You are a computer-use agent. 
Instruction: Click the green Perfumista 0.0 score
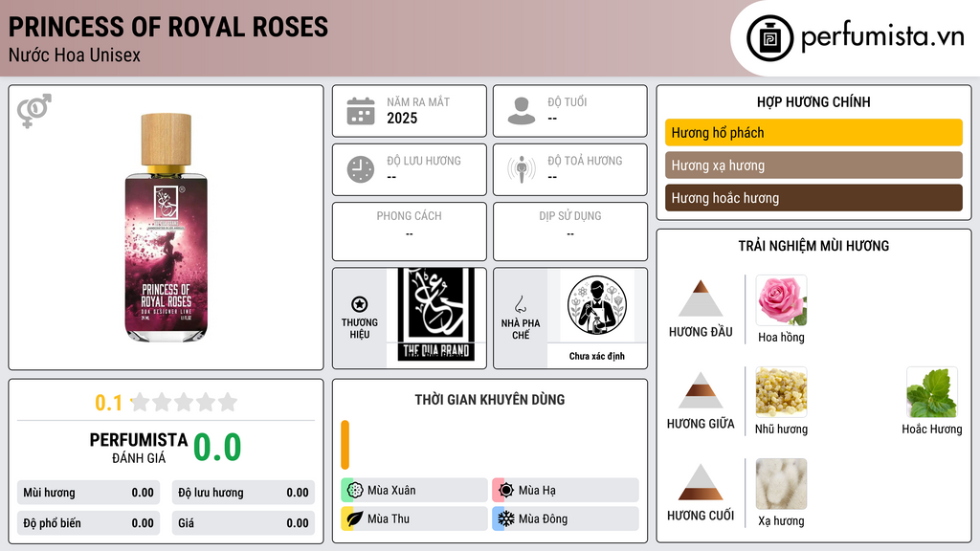[x=217, y=447]
